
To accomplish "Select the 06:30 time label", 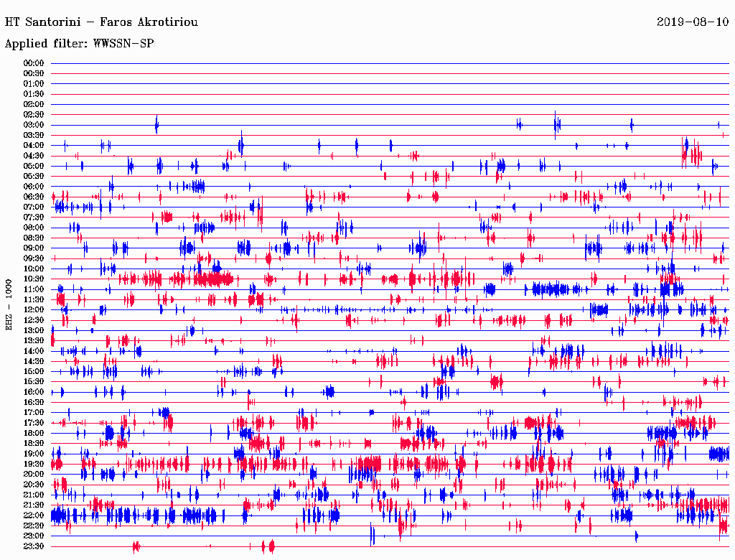I will click(34, 197).
